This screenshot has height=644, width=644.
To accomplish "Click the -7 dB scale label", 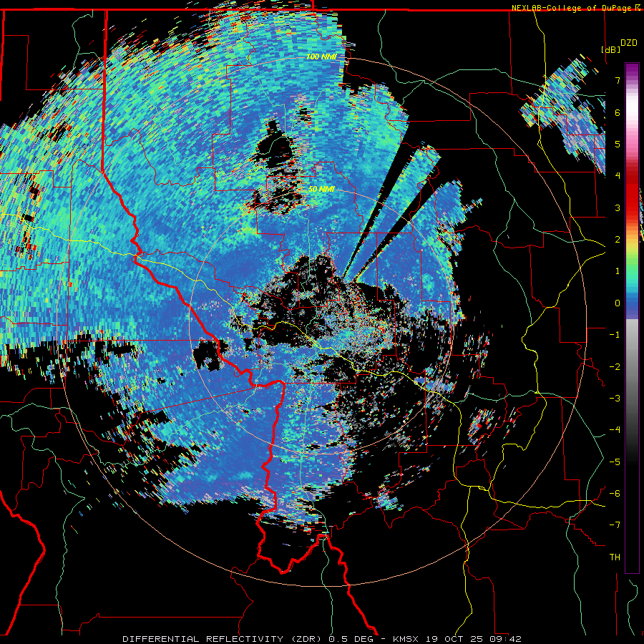I will [x=615, y=525].
